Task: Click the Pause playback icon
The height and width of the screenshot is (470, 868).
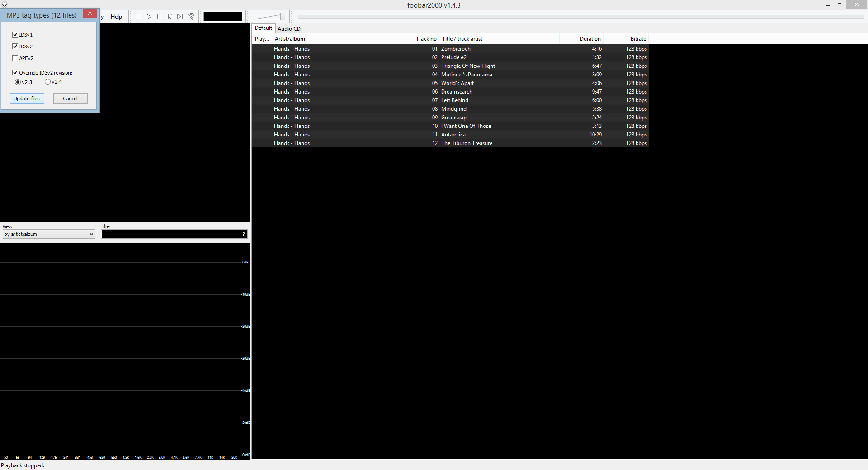Action: point(159,17)
